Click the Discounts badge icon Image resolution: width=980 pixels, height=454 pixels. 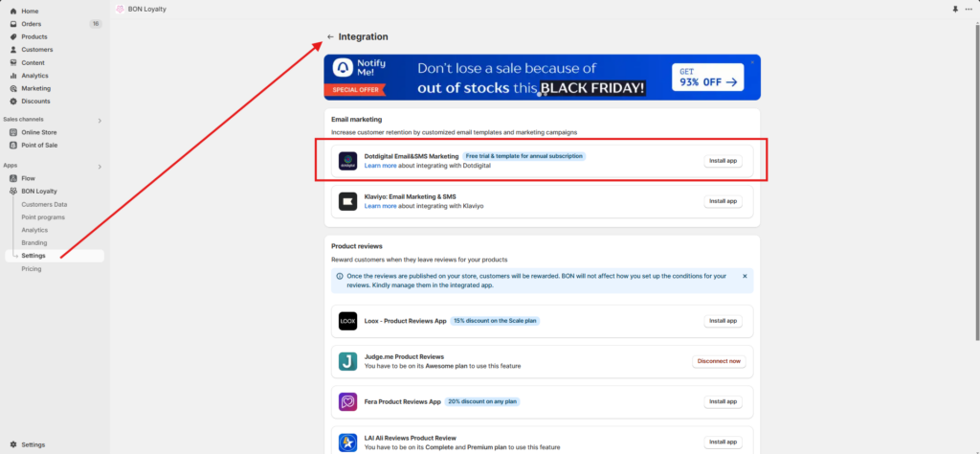point(13,102)
